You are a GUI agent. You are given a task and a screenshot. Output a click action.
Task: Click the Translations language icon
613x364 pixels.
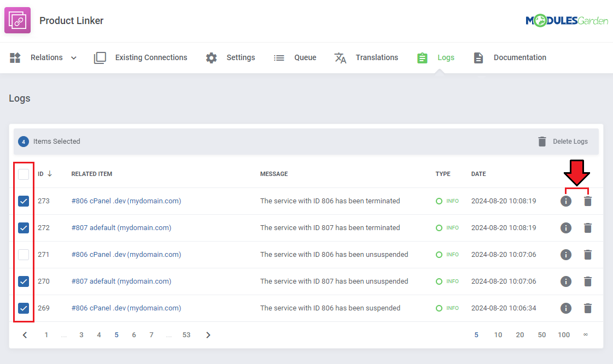point(340,58)
